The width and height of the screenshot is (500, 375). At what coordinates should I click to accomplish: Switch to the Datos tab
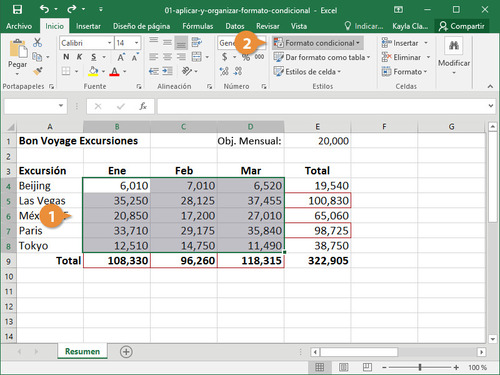coord(235,26)
